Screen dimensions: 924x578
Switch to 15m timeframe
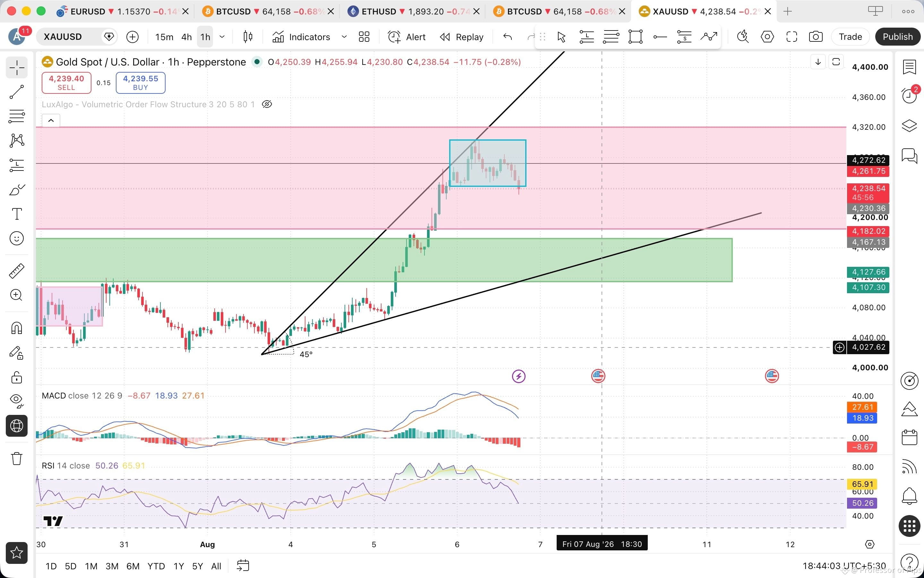click(164, 37)
